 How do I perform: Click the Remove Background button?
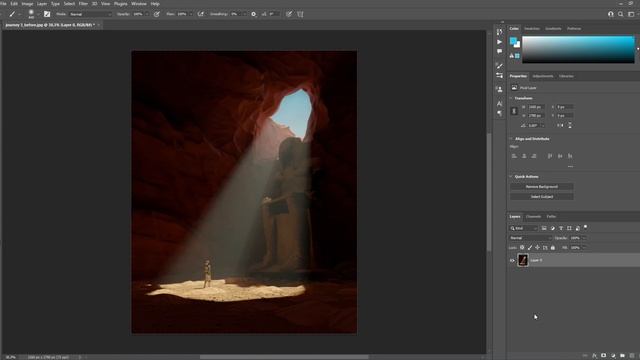542,187
